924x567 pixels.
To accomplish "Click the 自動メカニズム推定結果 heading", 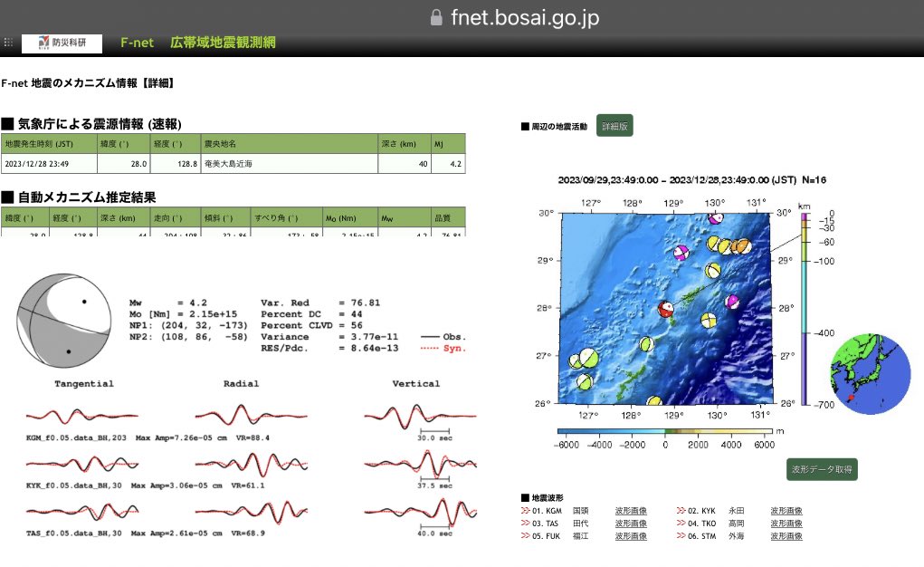I will (79, 197).
